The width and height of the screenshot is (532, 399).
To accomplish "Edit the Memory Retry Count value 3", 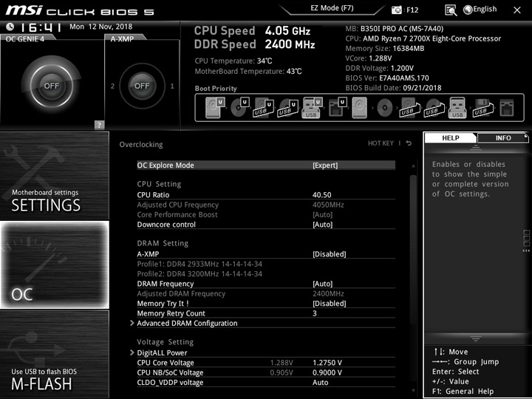I will [315, 313].
